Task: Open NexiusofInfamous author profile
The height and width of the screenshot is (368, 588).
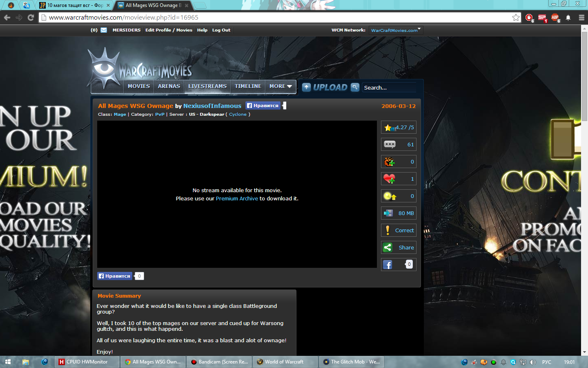Action: (212, 105)
